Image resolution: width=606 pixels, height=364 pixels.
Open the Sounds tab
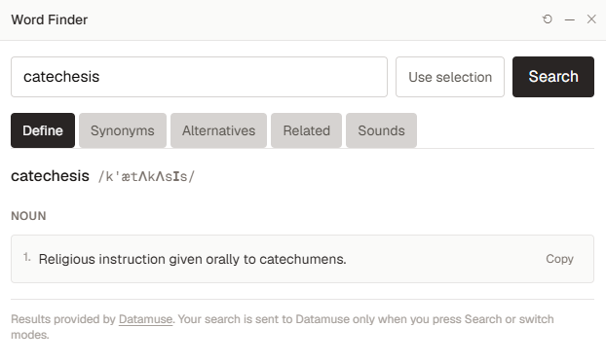click(x=382, y=130)
